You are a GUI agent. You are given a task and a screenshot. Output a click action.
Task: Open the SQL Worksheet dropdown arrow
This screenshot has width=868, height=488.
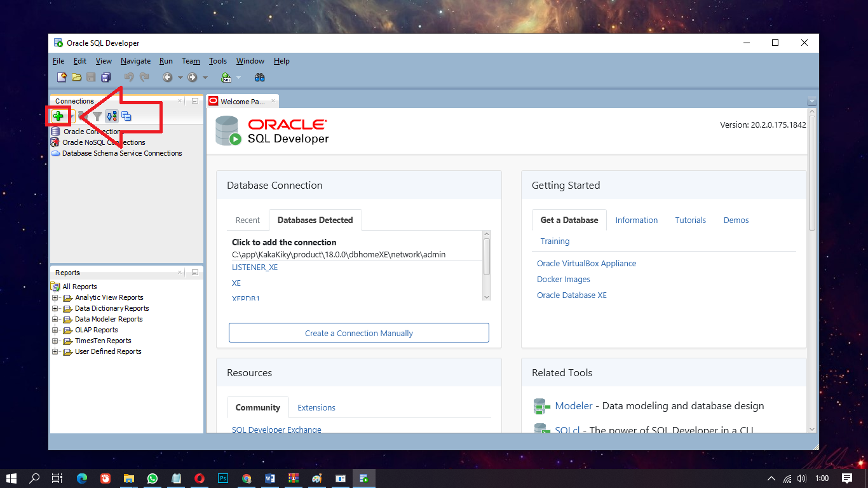pyautogui.click(x=238, y=78)
